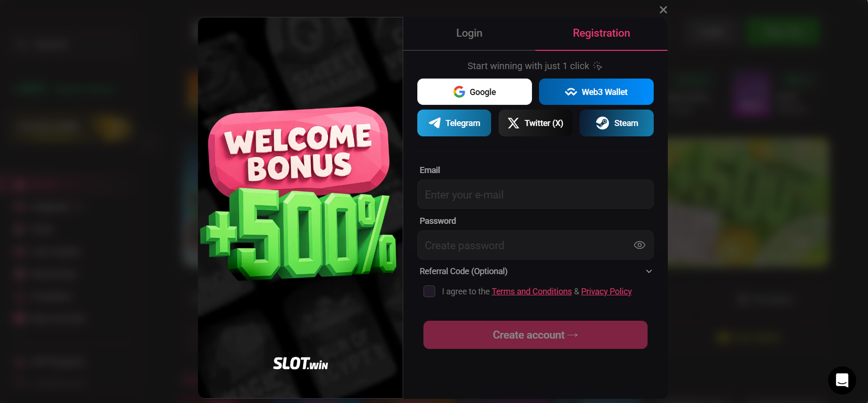868x403 pixels.
Task: Click the Steam logo icon
Action: (x=602, y=123)
